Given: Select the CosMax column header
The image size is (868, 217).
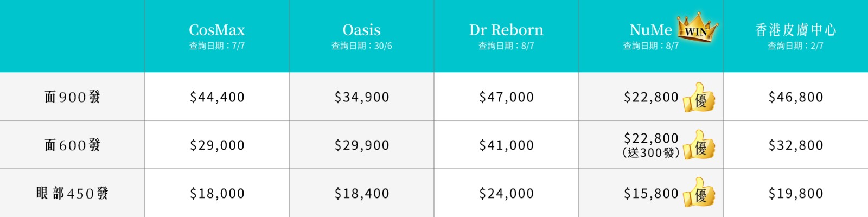Looking at the screenshot, I should [217, 30].
